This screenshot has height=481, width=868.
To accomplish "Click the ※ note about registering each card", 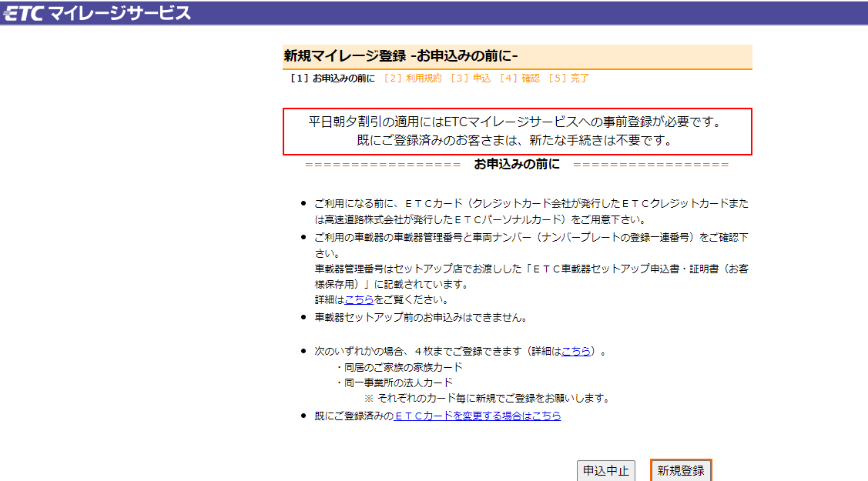I will pyautogui.click(x=486, y=399).
